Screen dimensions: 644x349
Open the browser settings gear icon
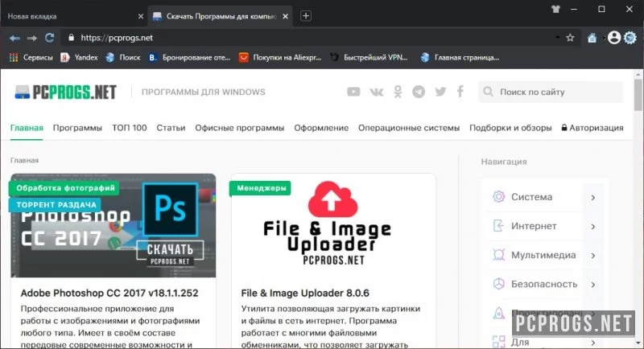(x=630, y=38)
